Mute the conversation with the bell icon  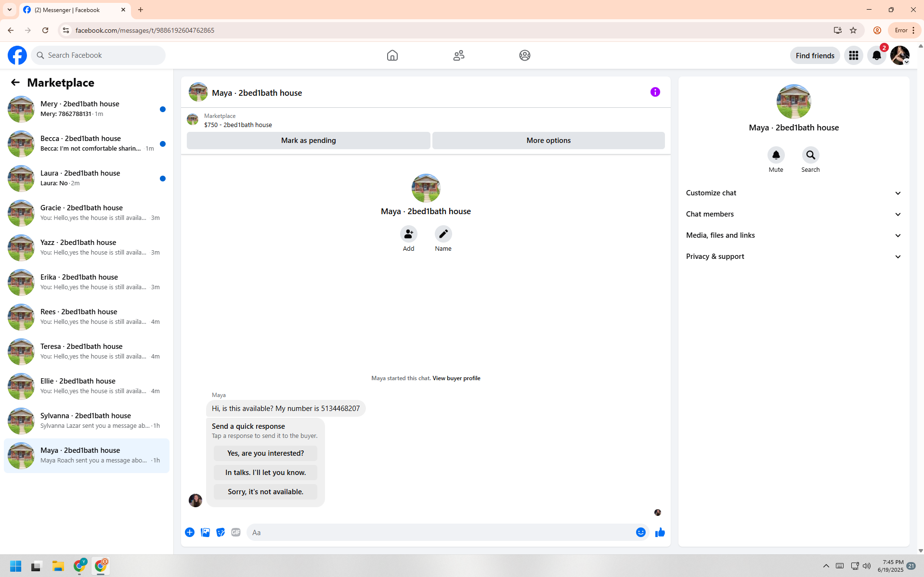click(776, 155)
